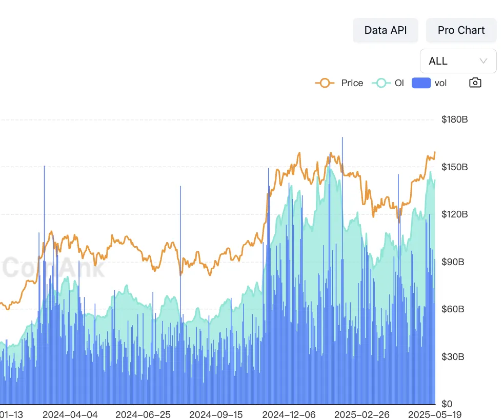The height and width of the screenshot is (420, 504).
Task: Click the $90B axis label
Action: point(453,262)
